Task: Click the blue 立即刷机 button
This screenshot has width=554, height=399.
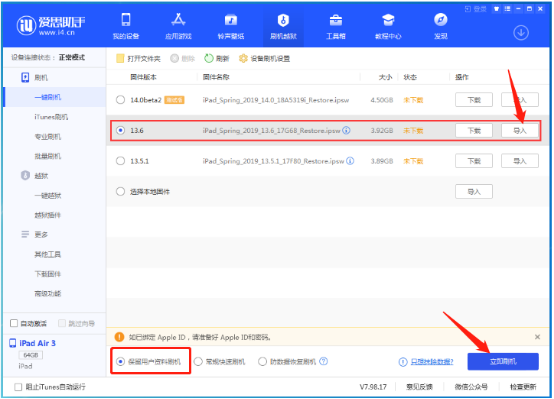Action: coord(503,362)
